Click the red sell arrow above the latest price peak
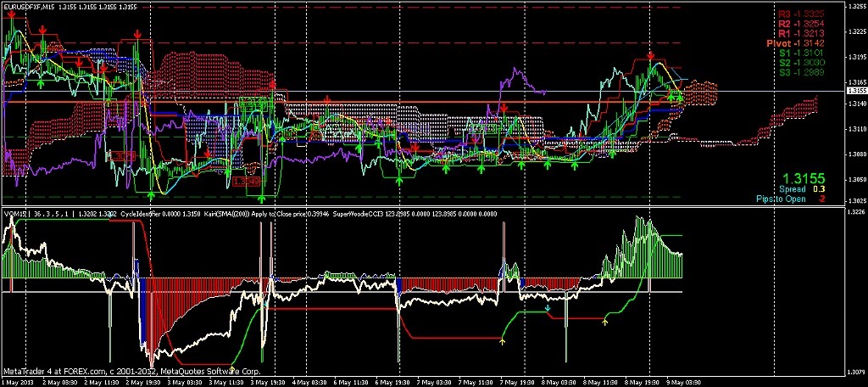Image resolution: width=868 pixels, height=387 pixels. [x=650, y=54]
